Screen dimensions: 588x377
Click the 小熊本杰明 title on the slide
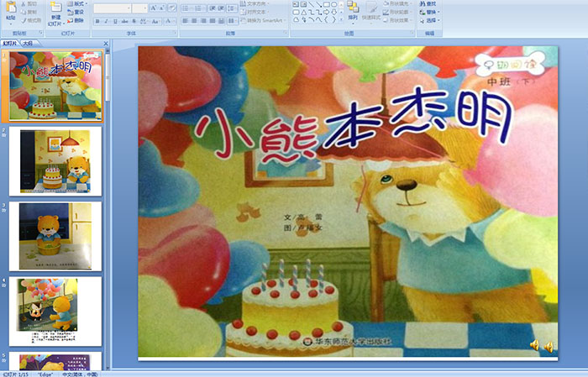tap(354, 126)
